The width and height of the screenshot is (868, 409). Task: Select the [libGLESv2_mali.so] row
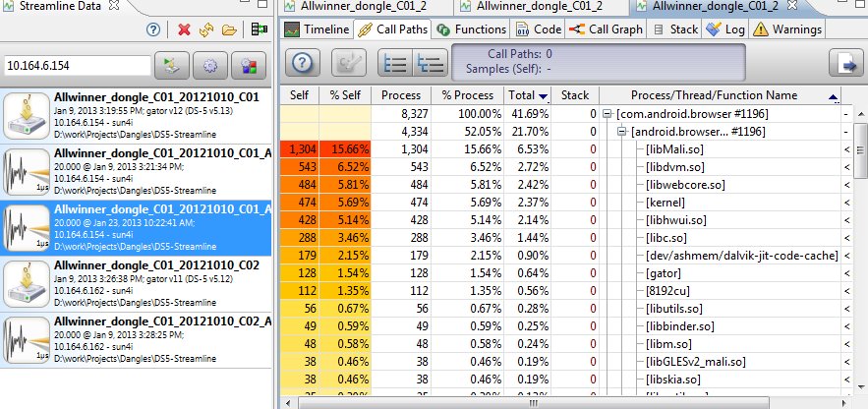tap(566, 362)
